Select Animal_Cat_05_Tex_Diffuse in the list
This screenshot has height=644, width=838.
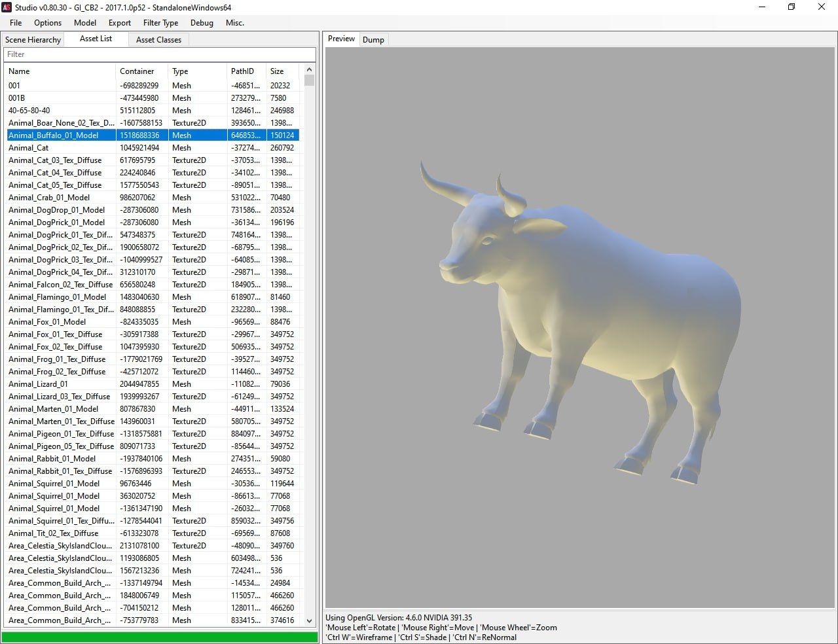pos(153,185)
